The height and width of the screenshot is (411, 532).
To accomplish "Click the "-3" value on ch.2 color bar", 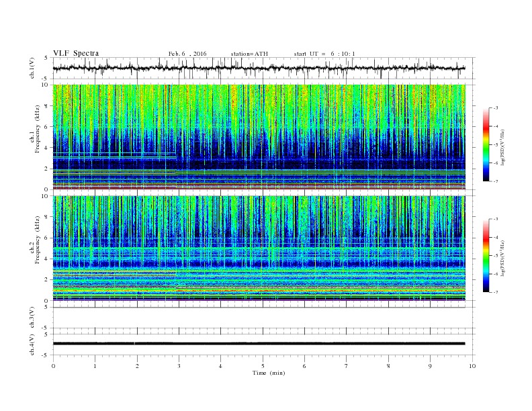I will (495, 219).
